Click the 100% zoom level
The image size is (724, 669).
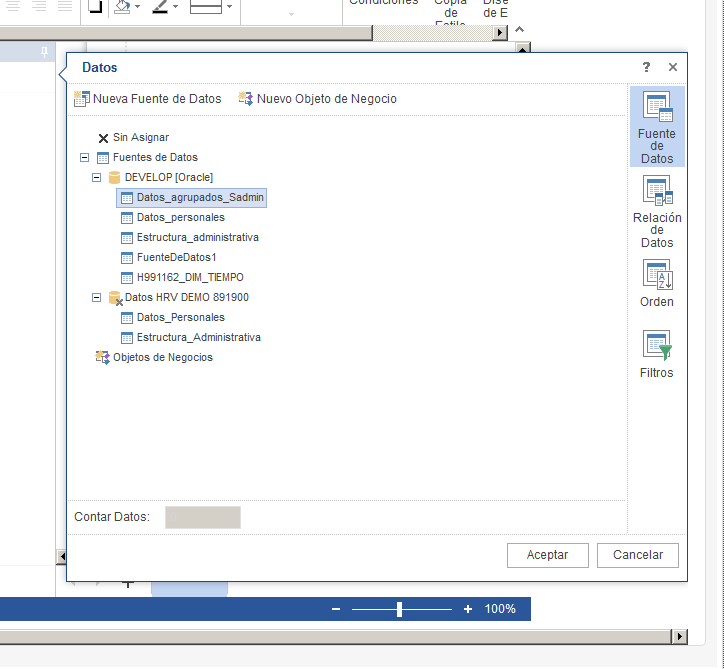(x=500, y=609)
